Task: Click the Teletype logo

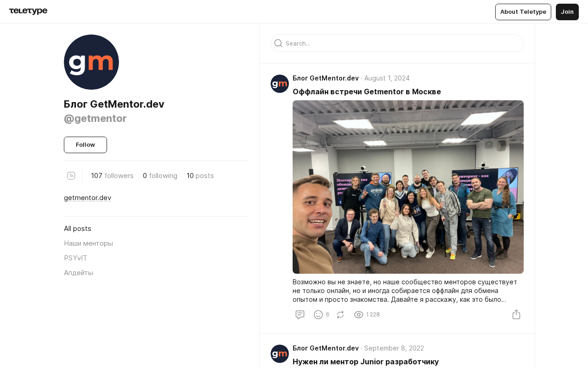Action: point(28,11)
